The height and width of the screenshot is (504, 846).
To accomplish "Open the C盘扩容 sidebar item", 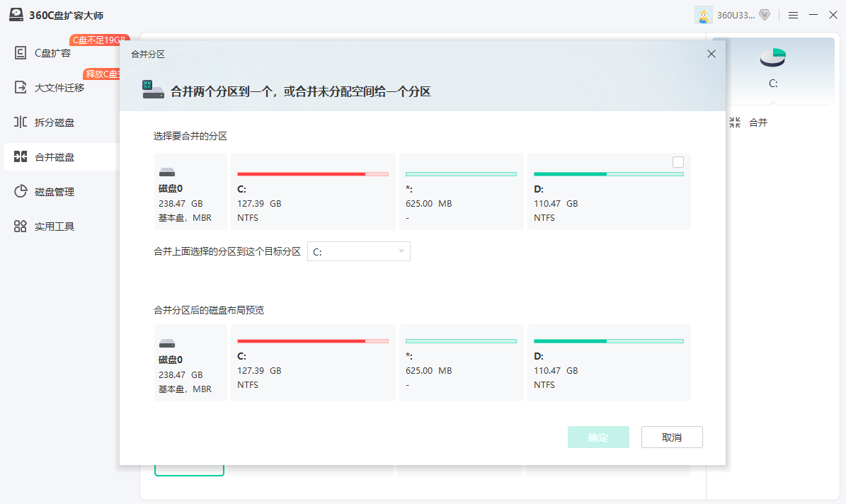I will point(62,53).
